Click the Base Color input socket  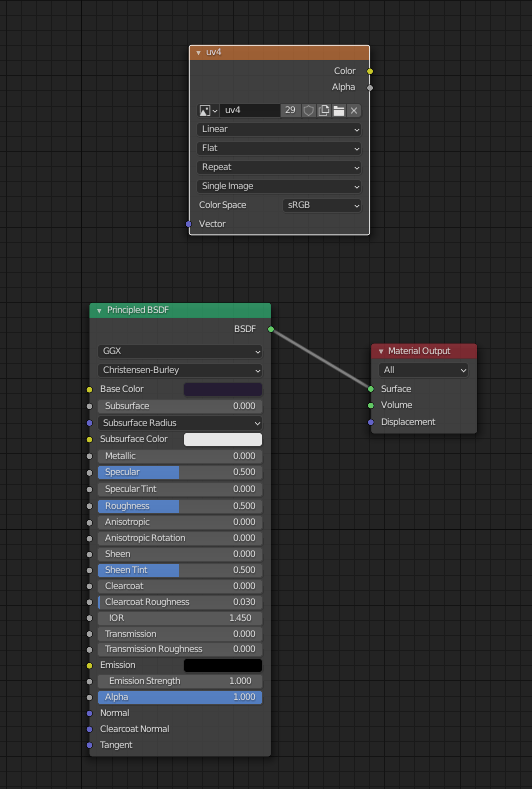pyautogui.click(x=90, y=389)
